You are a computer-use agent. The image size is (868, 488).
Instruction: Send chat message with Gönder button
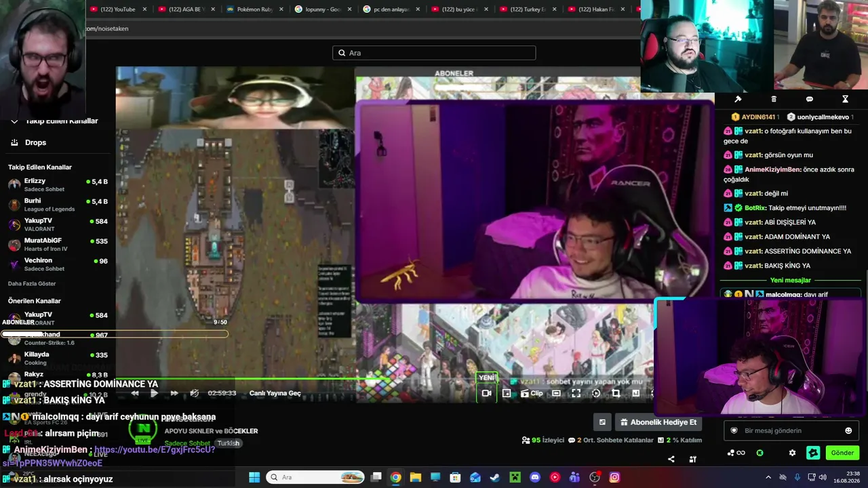pos(842,453)
